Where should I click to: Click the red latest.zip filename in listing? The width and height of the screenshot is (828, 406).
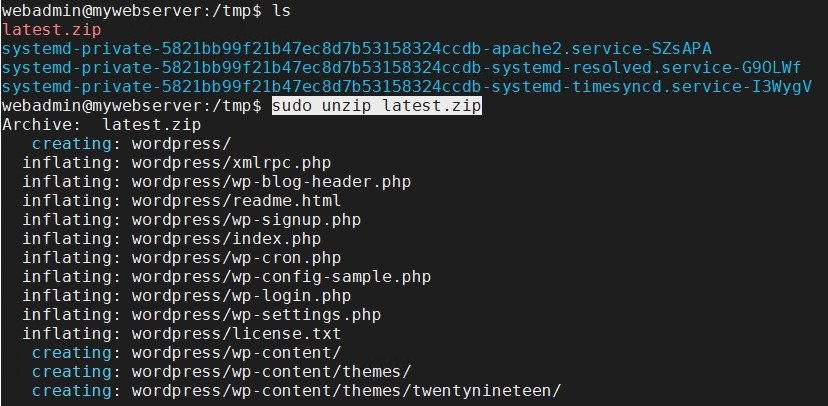(x=51, y=30)
